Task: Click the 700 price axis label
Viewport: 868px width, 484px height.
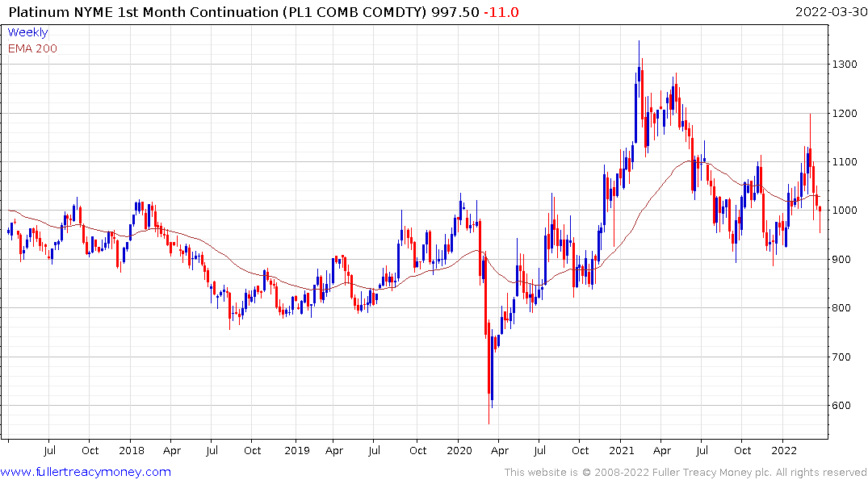Action: point(842,357)
